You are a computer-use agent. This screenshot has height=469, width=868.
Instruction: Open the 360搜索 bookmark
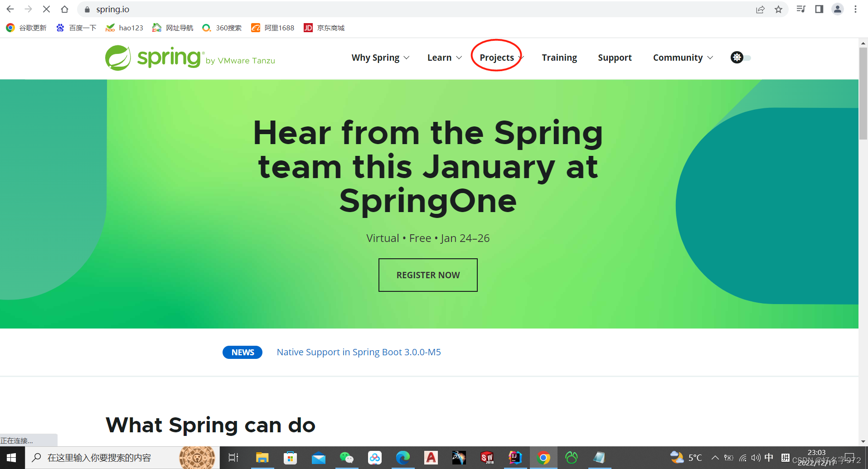pyautogui.click(x=222, y=28)
